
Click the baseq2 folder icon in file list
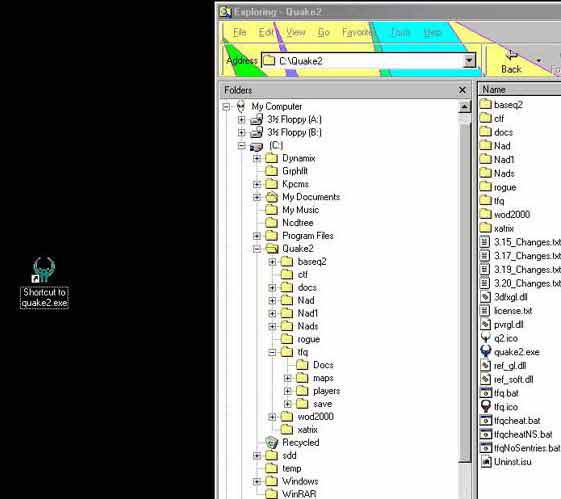pyautogui.click(x=486, y=104)
